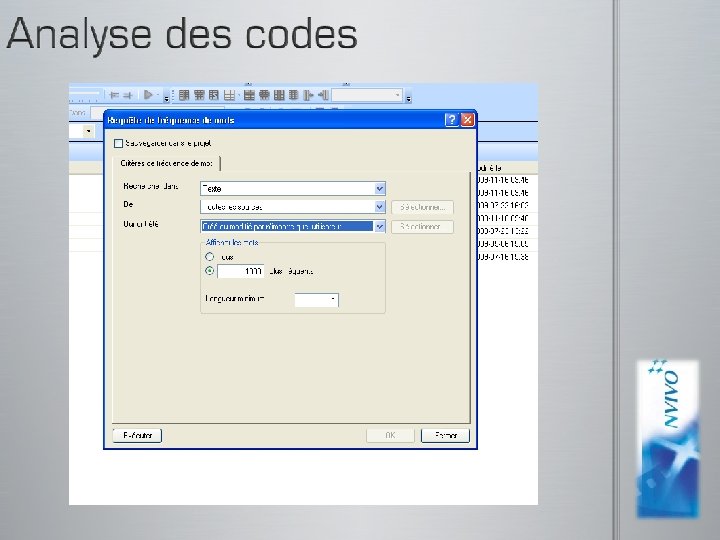Open the 'Rechercher dans' dropdown showing Texte
The width and height of the screenshot is (720, 540).
pos(292,189)
